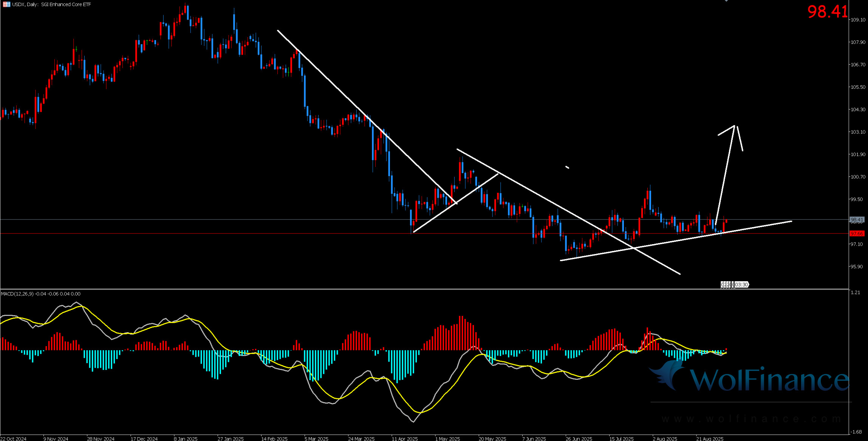
Task: Click the WolFinance wolf logo watermark
Action: [x=668, y=374]
